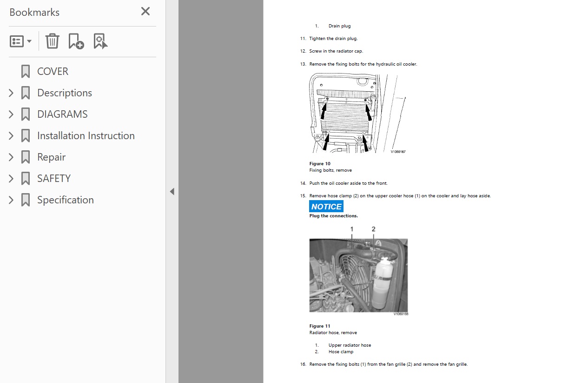This screenshot has height=383, width=588.
Task: Expand the DIAGRAMS bookmark tree
Action: (11, 114)
